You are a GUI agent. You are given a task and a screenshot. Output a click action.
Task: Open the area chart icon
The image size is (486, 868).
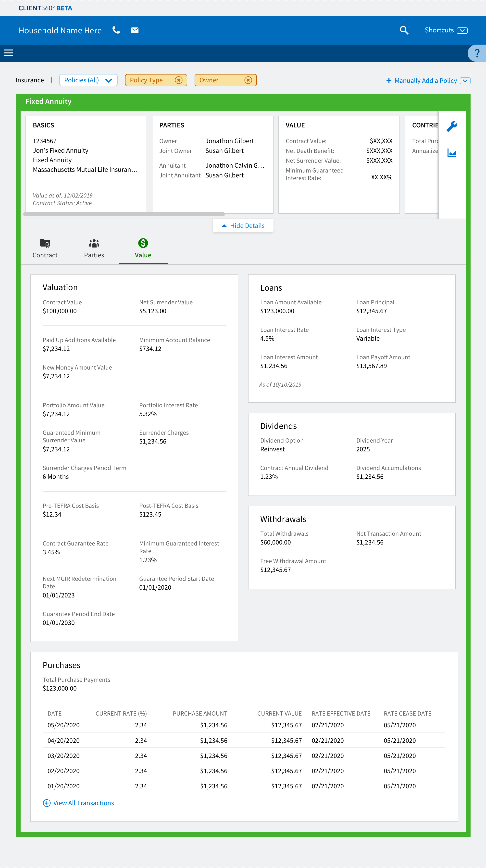point(452,153)
